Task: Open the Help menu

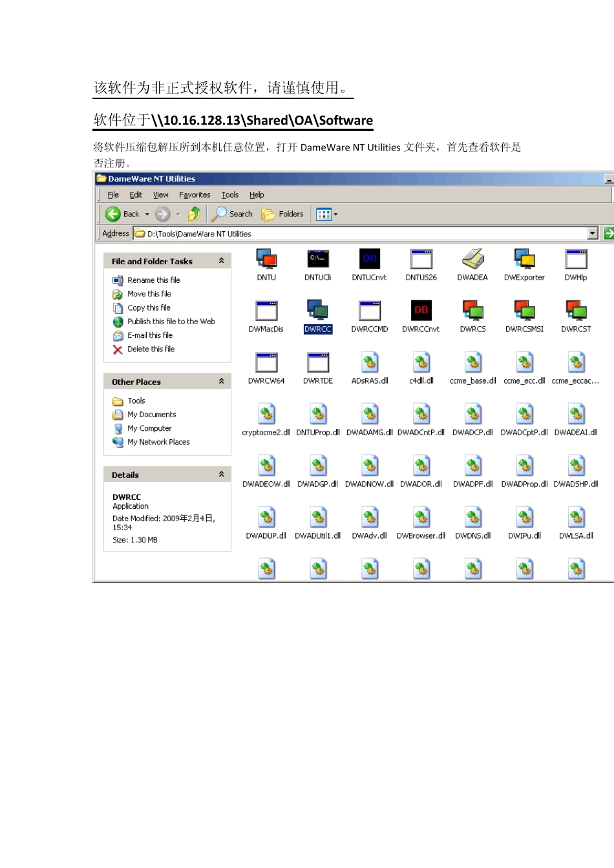Action: [x=257, y=194]
